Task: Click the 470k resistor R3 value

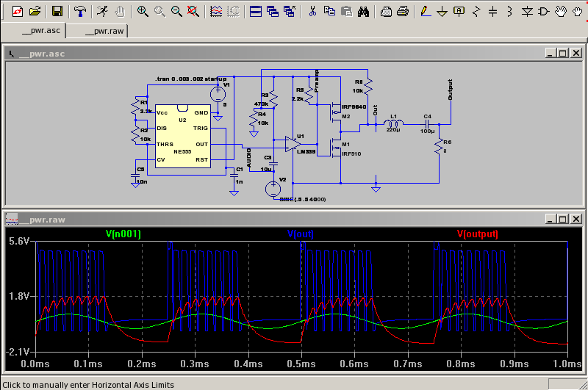Action: point(261,104)
